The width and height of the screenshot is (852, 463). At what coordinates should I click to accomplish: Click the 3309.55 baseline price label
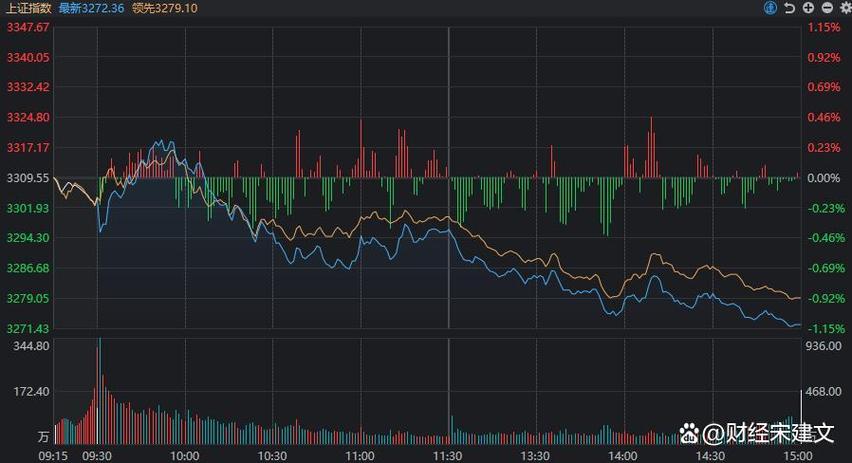26,178
